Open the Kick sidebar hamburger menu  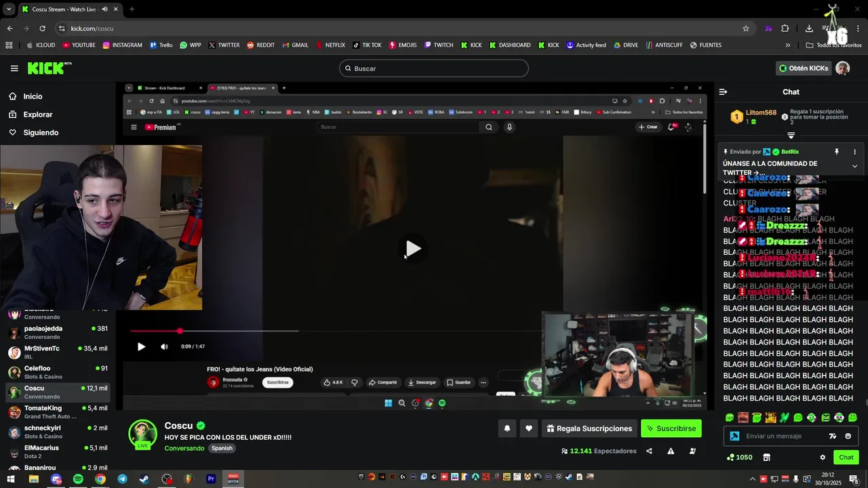point(14,68)
